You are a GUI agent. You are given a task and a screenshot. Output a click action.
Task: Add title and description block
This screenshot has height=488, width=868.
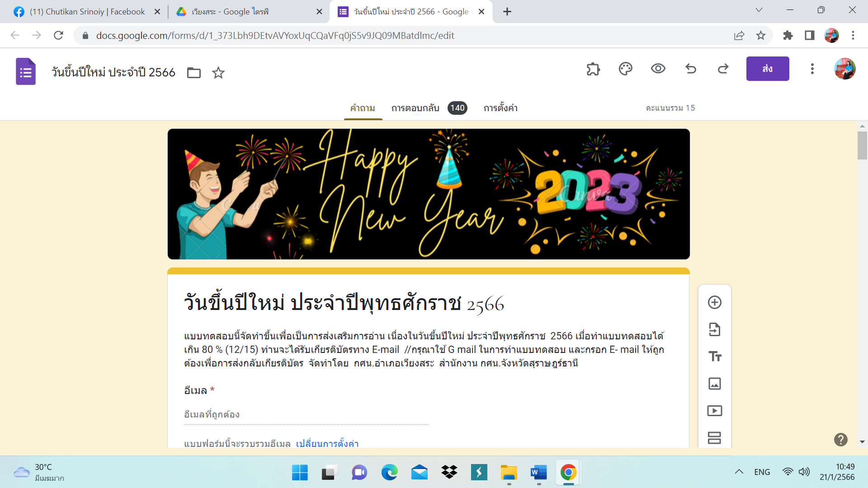(715, 357)
